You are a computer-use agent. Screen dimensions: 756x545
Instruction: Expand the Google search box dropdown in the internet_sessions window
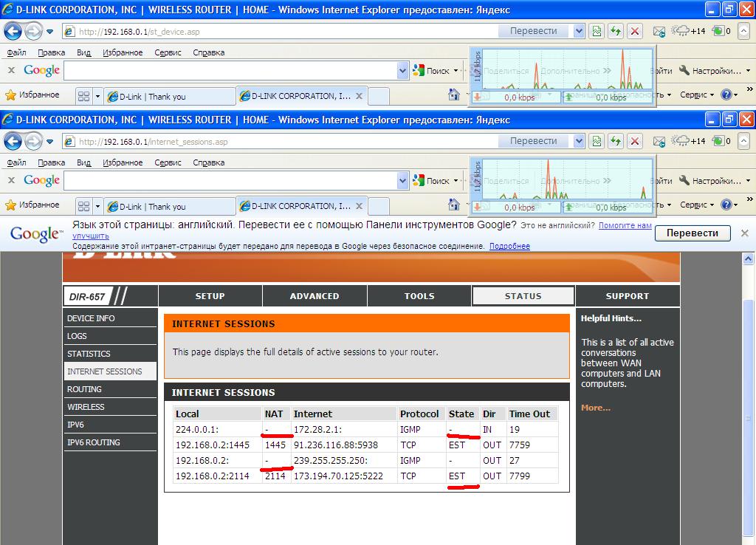tap(402, 180)
